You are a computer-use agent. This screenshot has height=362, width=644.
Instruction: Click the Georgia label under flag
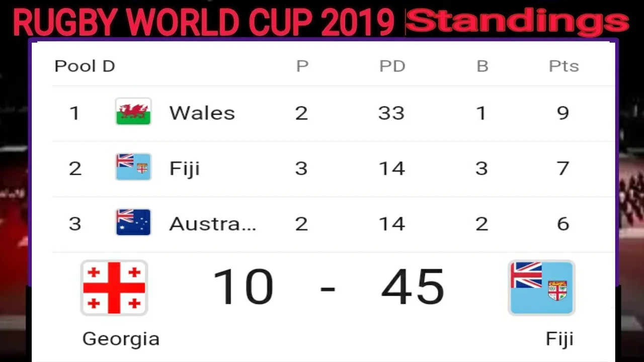point(121,339)
